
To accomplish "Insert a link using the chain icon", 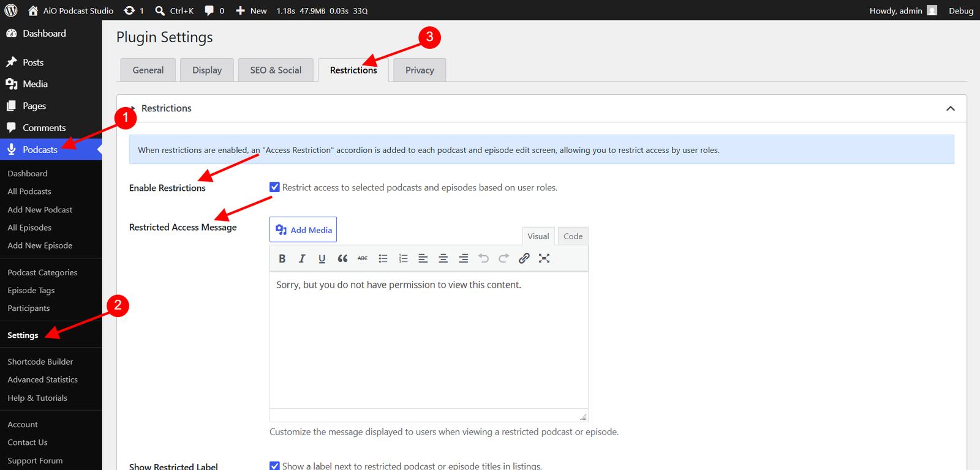I will coord(524,258).
